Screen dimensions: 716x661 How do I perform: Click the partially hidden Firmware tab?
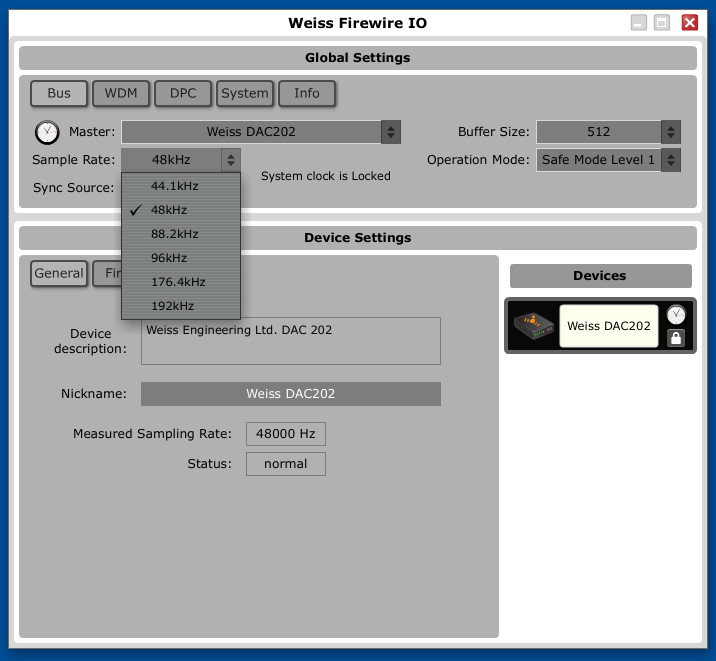(108, 273)
